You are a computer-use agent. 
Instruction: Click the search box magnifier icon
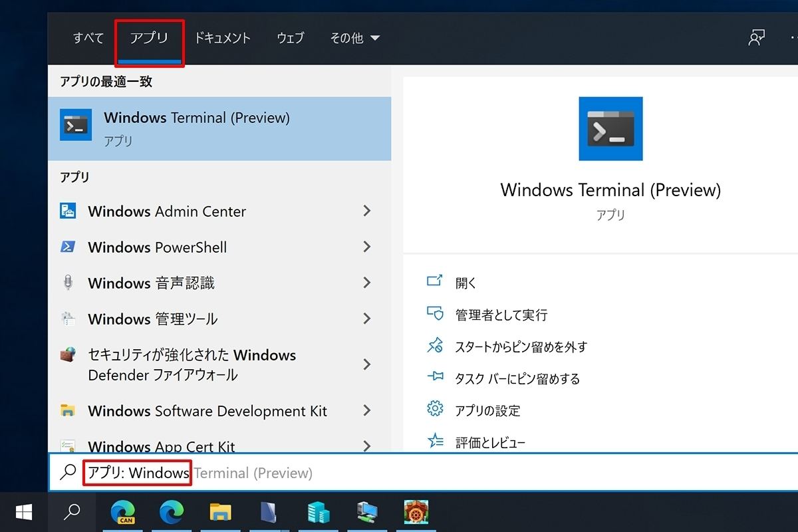click(x=68, y=472)
